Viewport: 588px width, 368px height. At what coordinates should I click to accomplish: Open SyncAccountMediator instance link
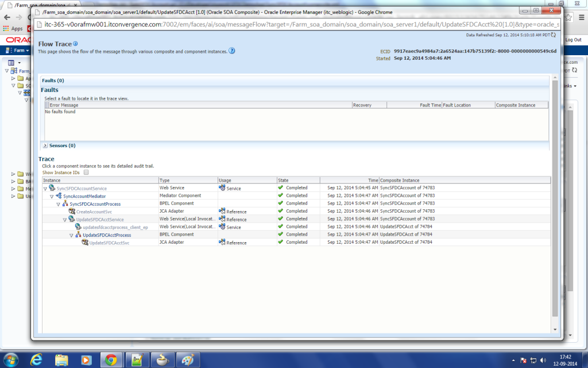click(84, 196)
